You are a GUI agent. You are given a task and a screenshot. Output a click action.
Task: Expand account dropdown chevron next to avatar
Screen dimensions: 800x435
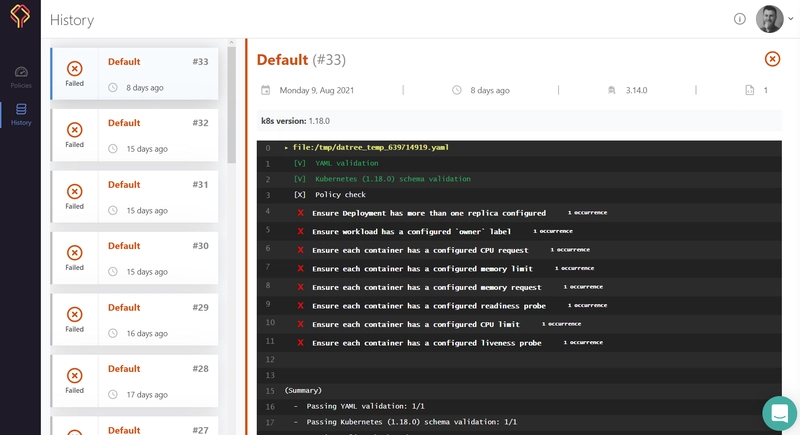tap(790, 19)
